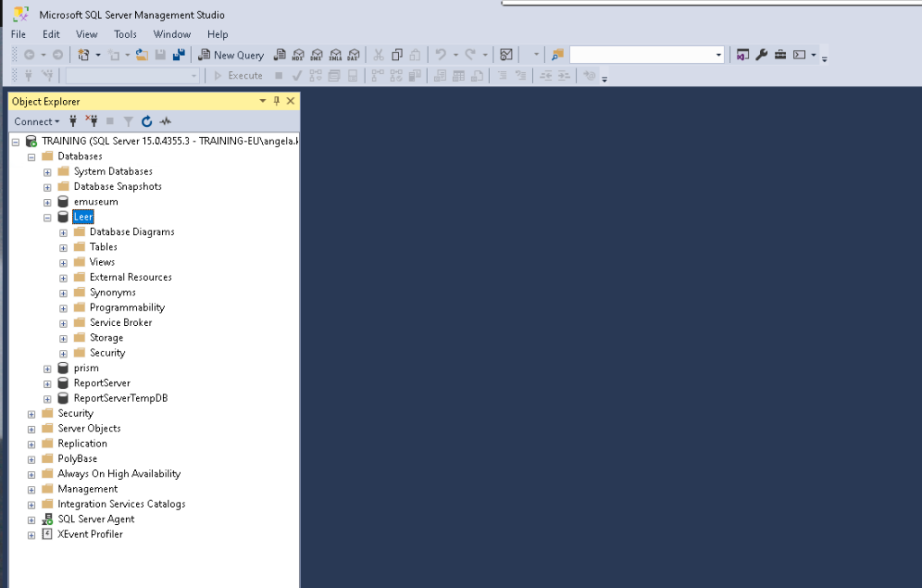Click the Navigate Back arrow icon
The height and width of the screenshot is (588, 922).
(29, 55)
